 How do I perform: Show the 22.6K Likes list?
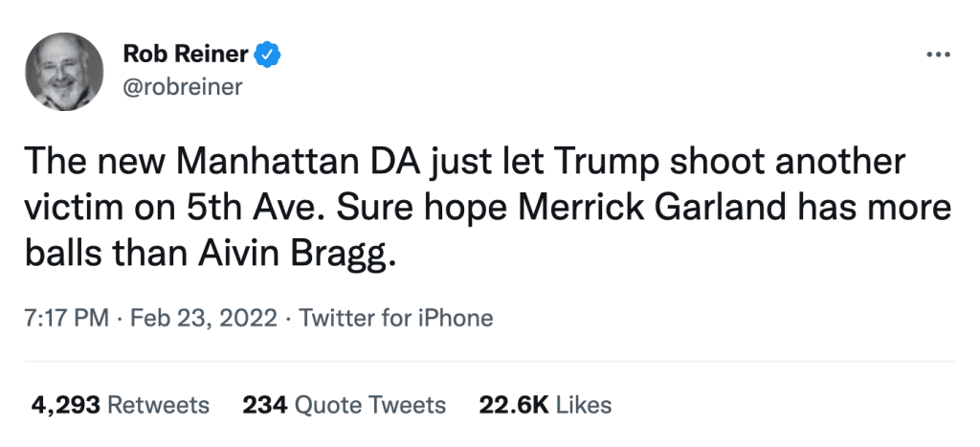coord(545,405)
